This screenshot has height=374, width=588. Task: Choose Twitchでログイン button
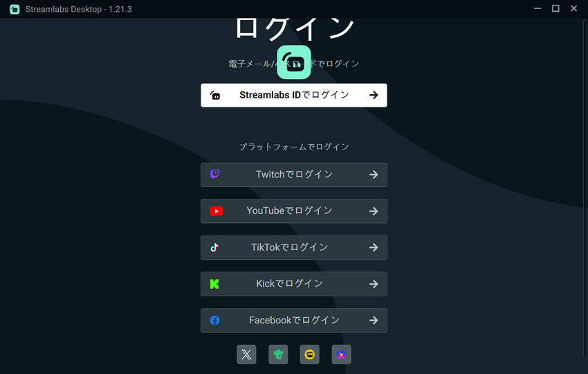pyautogui.click(x=293, y=175)
